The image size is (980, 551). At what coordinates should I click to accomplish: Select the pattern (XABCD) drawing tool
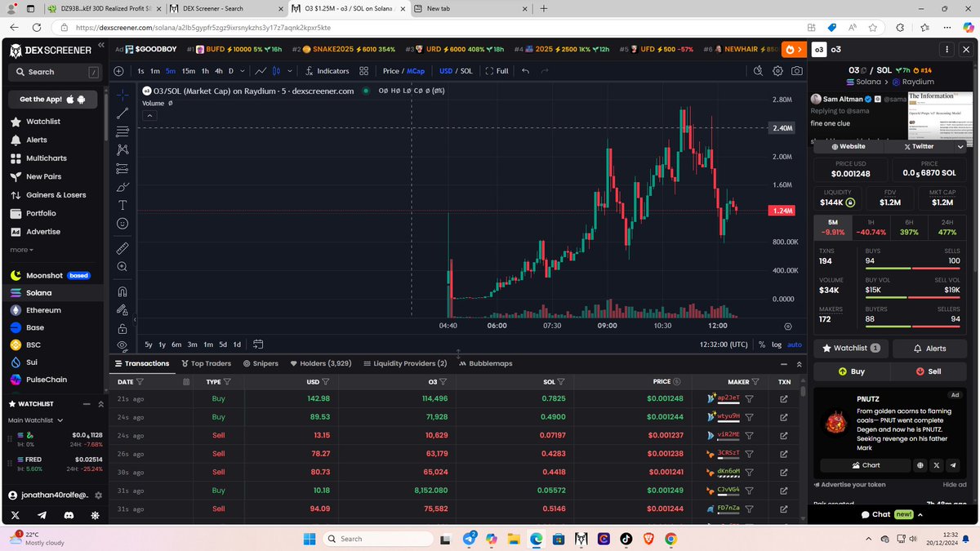pyautogui.click(x=122, y=149)
